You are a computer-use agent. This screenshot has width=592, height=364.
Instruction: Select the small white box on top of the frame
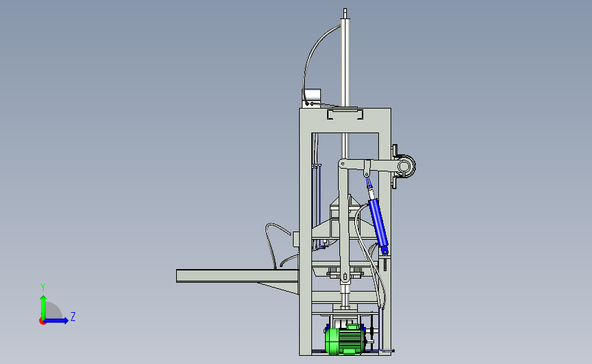[x=312, y=98]
